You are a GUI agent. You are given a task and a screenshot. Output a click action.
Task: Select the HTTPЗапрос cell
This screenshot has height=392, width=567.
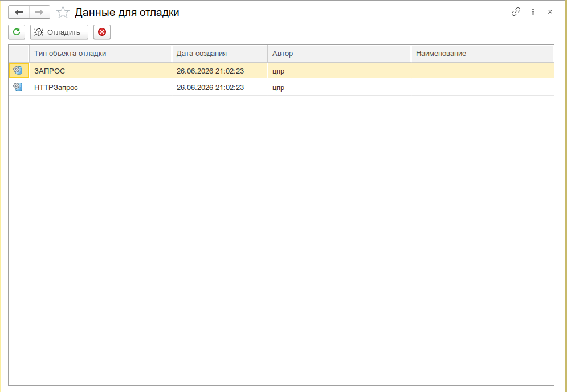tap(100, 88)
